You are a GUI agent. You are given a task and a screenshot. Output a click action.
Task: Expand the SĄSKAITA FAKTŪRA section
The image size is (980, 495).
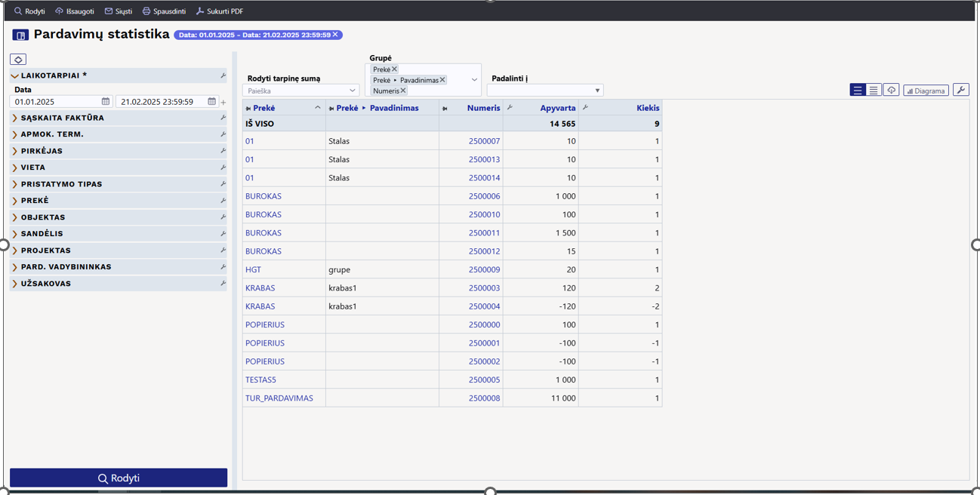[14, 118]
